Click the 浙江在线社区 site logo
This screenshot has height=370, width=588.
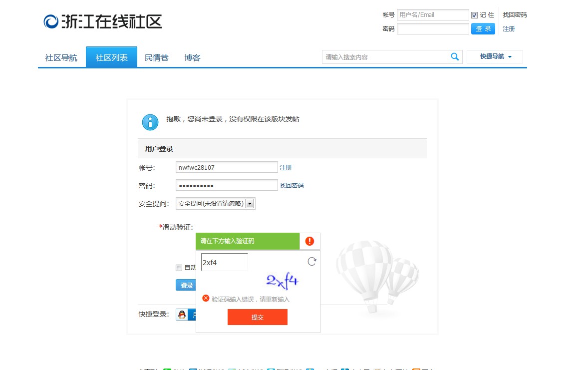pos(102,21)
